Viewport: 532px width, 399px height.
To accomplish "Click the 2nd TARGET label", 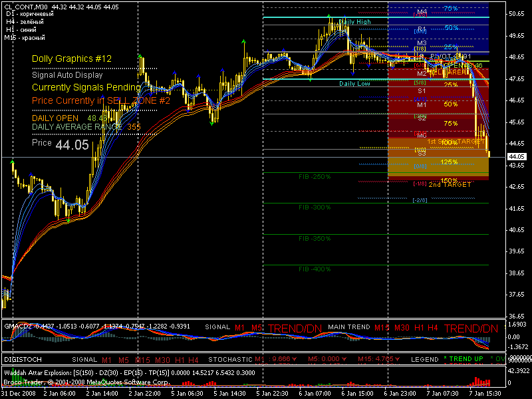I will click(450, 184).
